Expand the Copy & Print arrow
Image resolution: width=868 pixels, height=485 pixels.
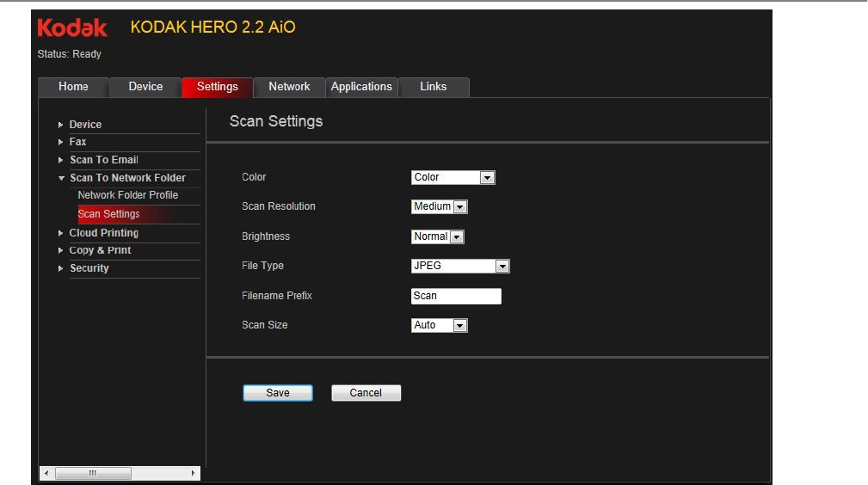60,250
